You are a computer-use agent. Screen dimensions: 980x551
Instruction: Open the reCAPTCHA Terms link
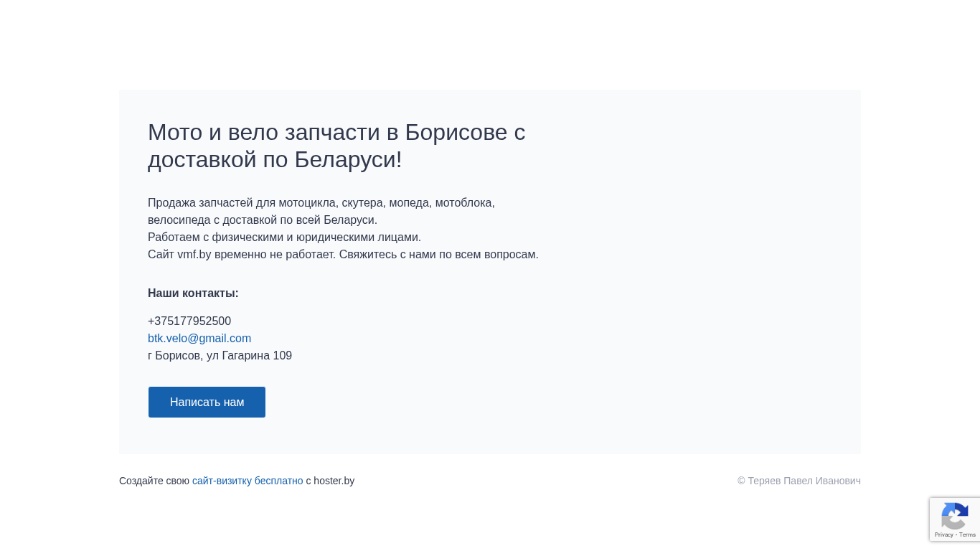[x=967, y=535]
